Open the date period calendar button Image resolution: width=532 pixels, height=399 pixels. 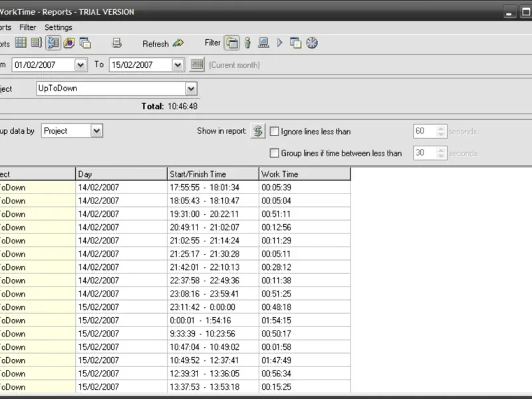click(197, 65)
